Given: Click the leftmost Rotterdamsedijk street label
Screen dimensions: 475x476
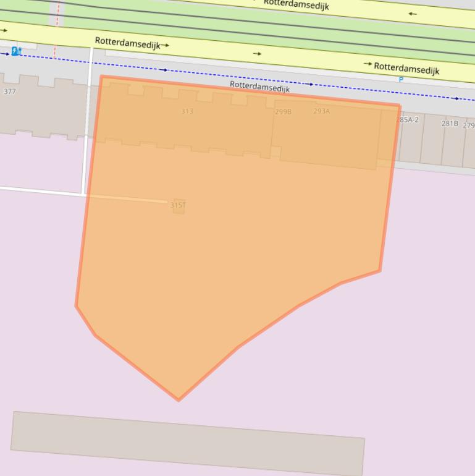Looking at the screenshot, I should (x=127, y=43).
